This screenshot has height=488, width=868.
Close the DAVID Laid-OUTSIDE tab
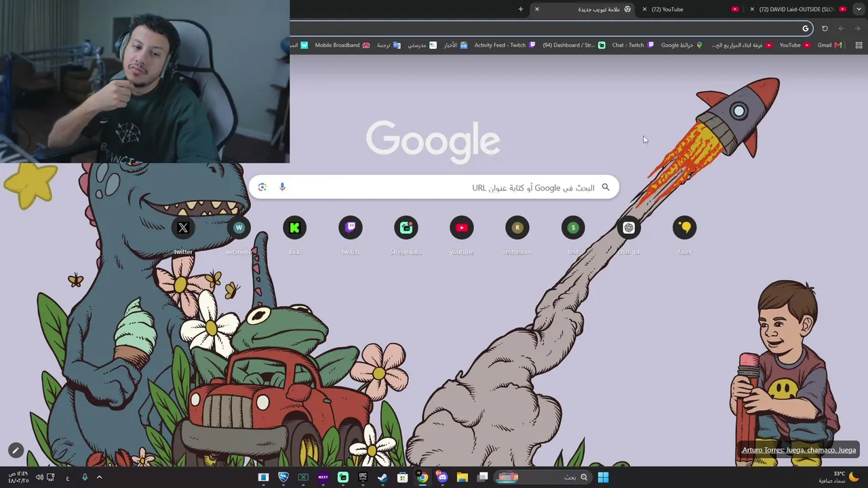tap(752, 9)
